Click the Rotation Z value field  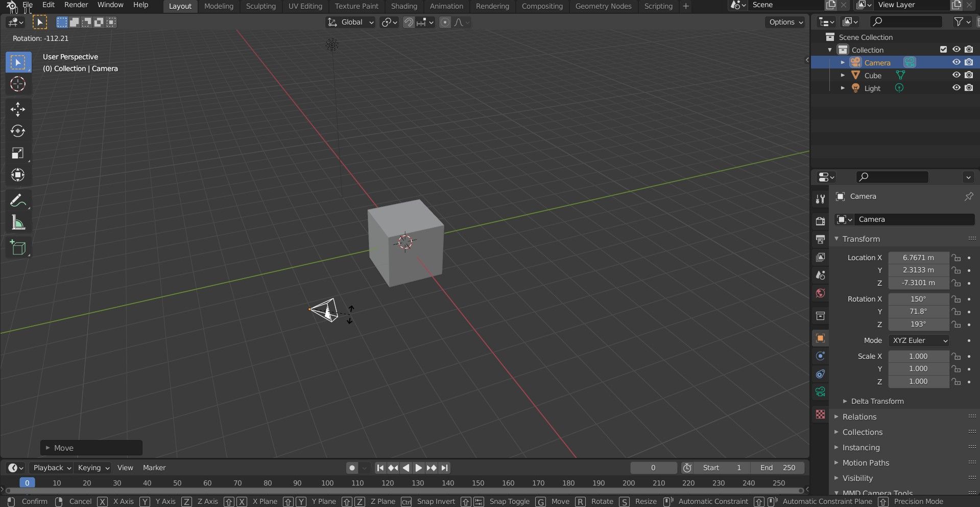click(918, 324)
